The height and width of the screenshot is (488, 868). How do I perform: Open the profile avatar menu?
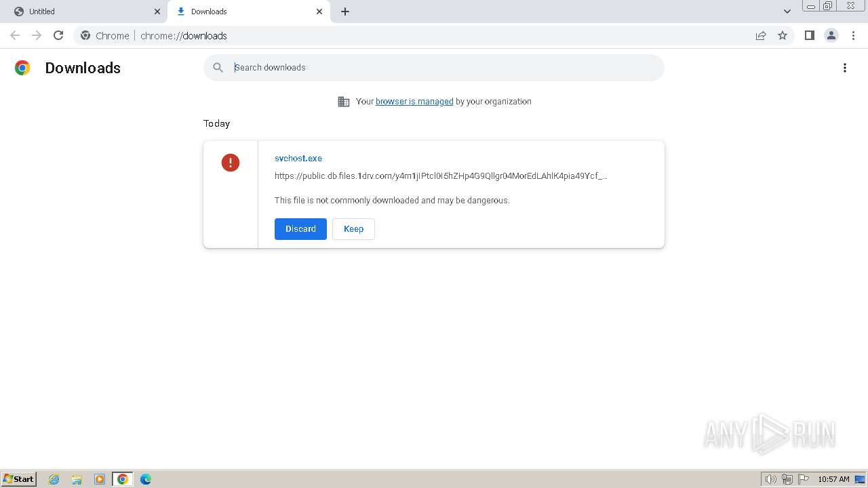point(831,35)
